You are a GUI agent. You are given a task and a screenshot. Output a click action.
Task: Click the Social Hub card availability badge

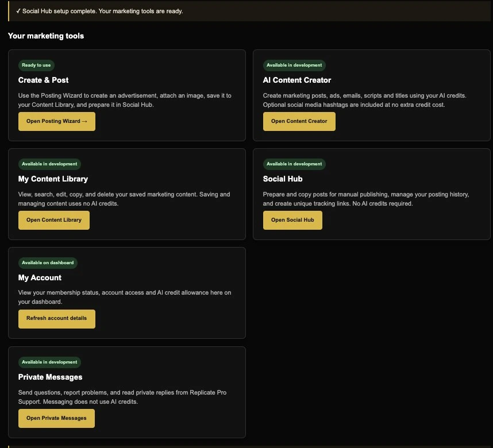(x=294, y=164)
